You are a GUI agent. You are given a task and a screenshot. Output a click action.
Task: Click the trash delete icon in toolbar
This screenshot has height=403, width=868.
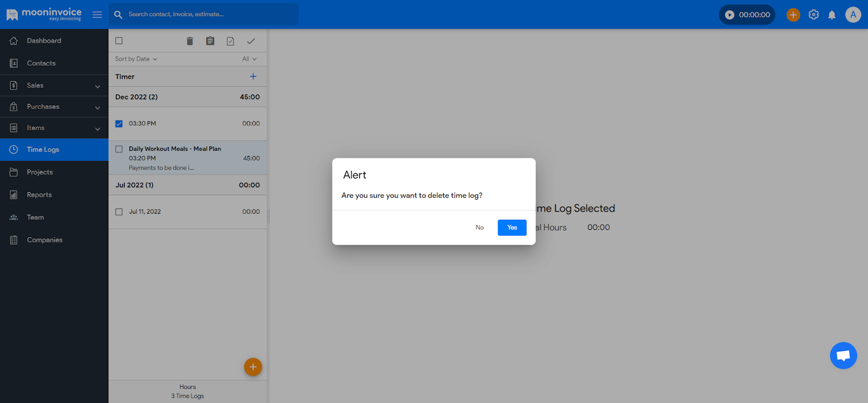(x=190, y=41)
